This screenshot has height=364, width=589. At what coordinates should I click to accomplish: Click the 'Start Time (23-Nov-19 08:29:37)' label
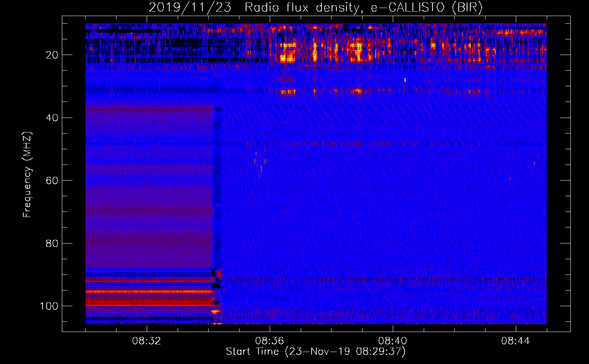point(316,352)
